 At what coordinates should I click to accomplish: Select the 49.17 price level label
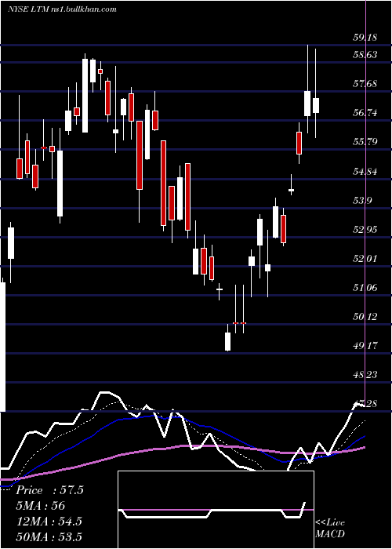(365, 346)
